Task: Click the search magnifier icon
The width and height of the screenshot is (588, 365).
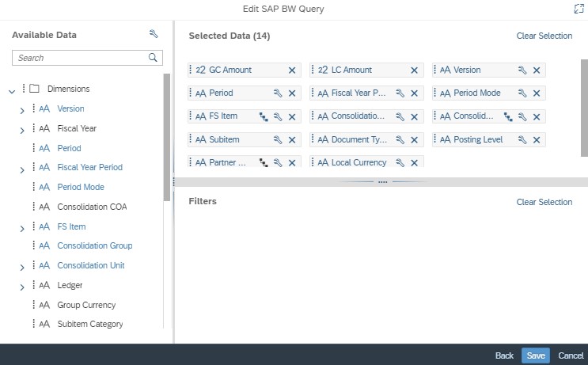Action: pyautogui.click(x=153, y=57)
